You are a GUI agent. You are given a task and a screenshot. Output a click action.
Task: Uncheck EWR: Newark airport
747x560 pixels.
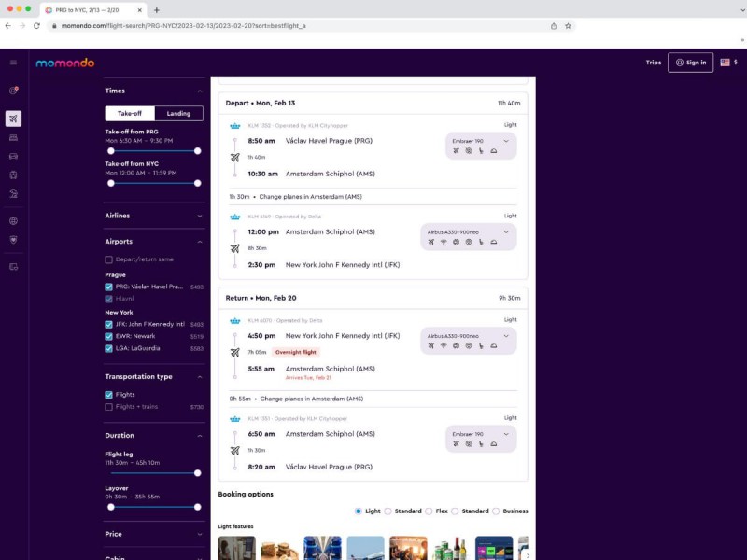pyautogui.click(x=108, y=336)
